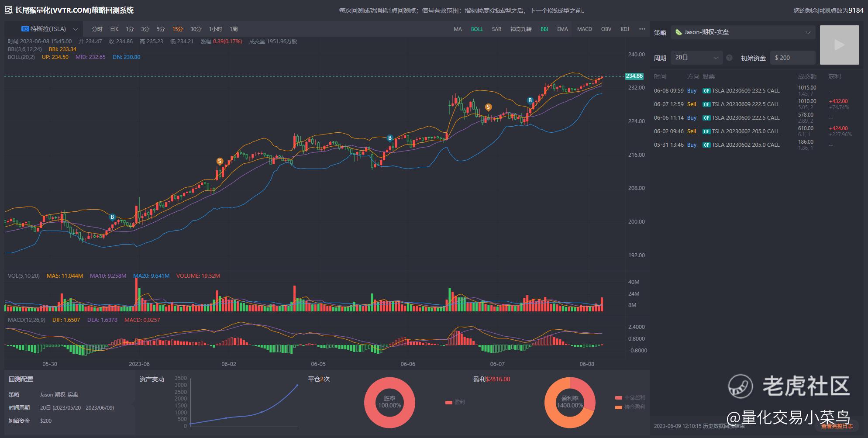This screenshot has height=438, width=868.
Task: Click the 盈利 legend swatch by win-rate chart
Action: (x=449, y=402)
